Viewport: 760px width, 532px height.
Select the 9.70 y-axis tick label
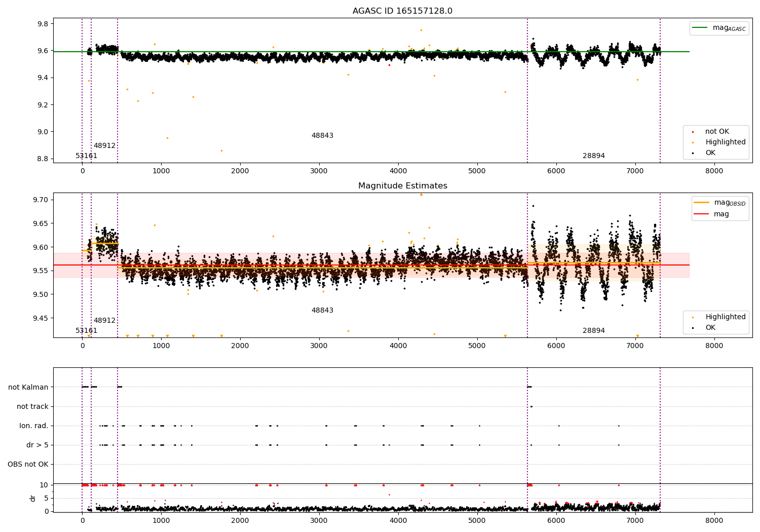[x=41, y=200]
